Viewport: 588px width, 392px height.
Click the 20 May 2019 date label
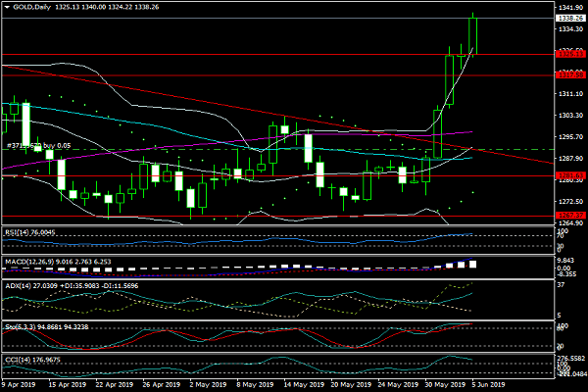click(x=351, y=385)
